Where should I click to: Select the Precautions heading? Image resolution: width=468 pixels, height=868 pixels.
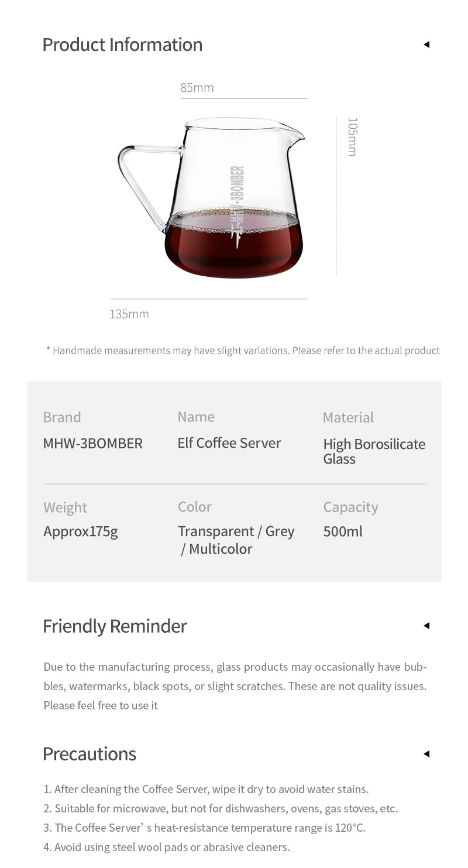[90, 754]
